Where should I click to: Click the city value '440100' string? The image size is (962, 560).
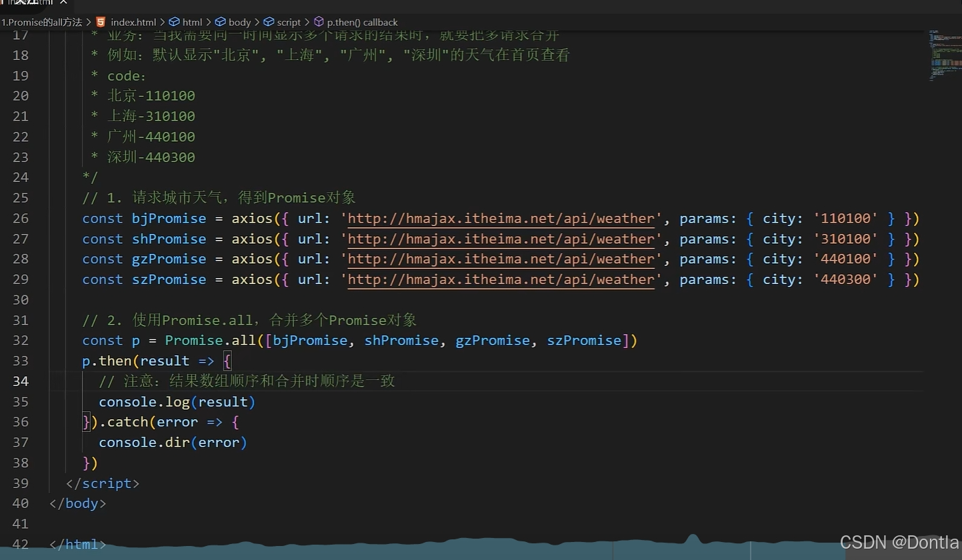pyautogui.click(x=845, y=259)
